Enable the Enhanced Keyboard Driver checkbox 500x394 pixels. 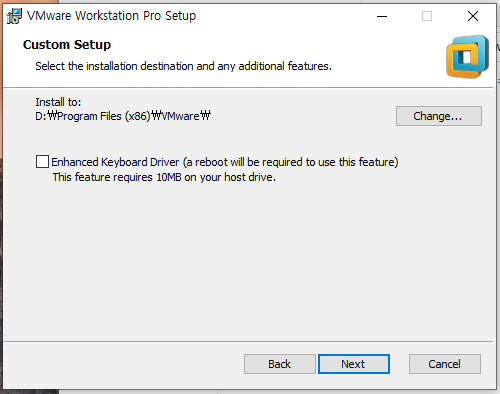(42, 162)
